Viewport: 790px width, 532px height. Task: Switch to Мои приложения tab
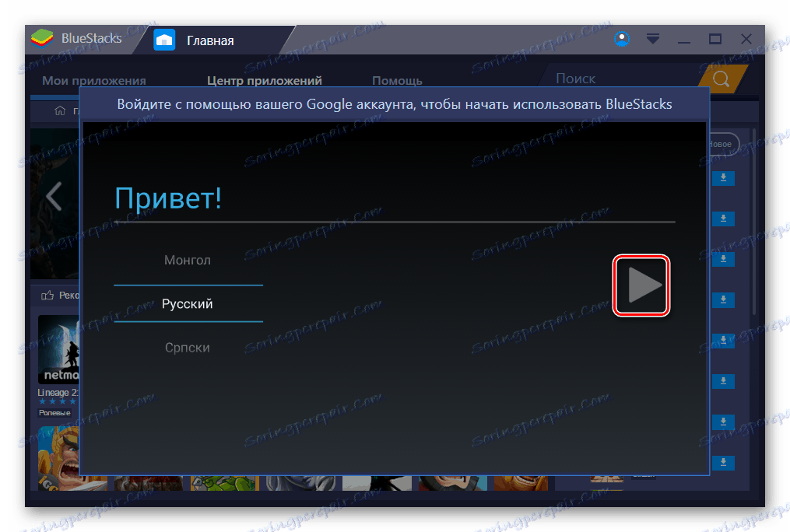click(x=94, y=81)
